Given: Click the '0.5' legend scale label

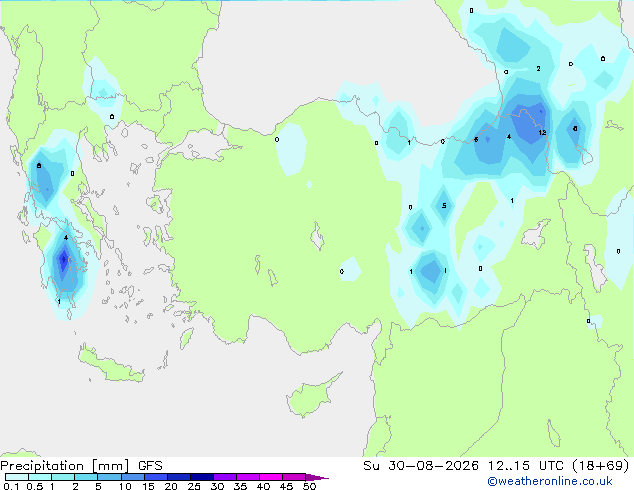Looking at the screenshot, I should click(35, 486).
